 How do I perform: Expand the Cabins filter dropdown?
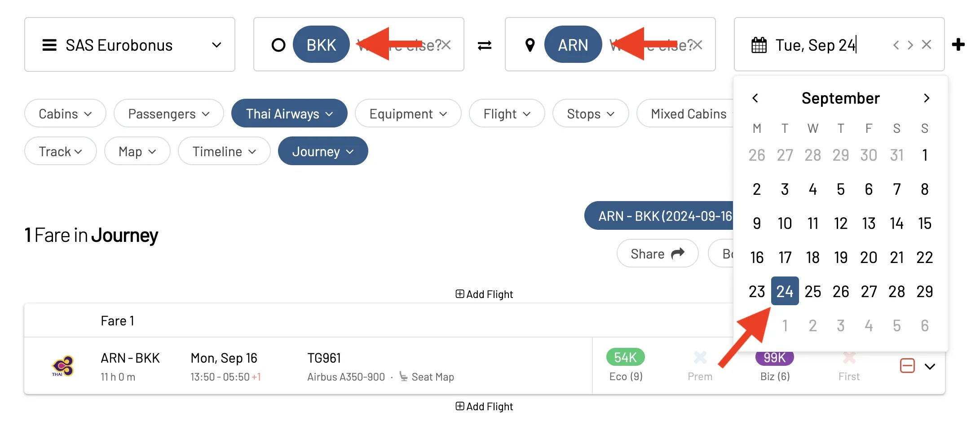pos(65,114)
